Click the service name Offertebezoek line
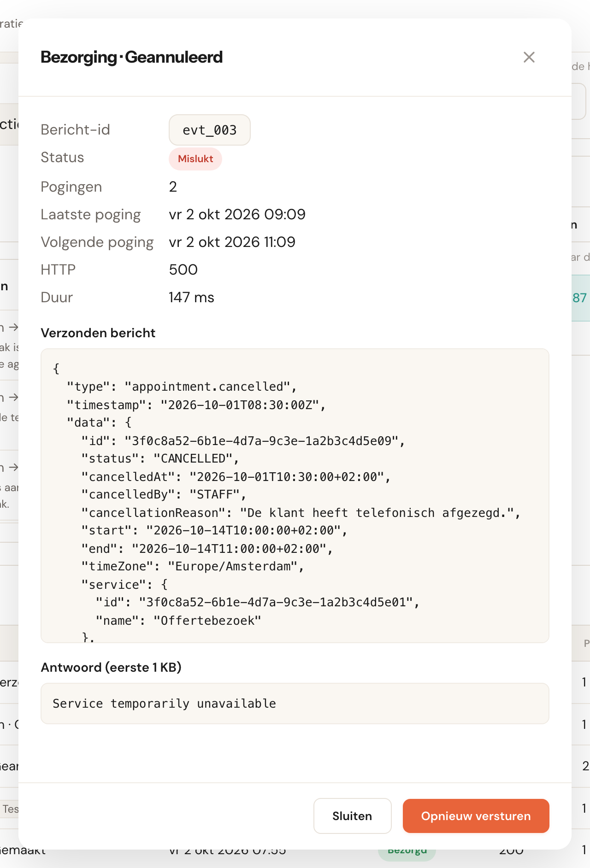 point(179,621)
